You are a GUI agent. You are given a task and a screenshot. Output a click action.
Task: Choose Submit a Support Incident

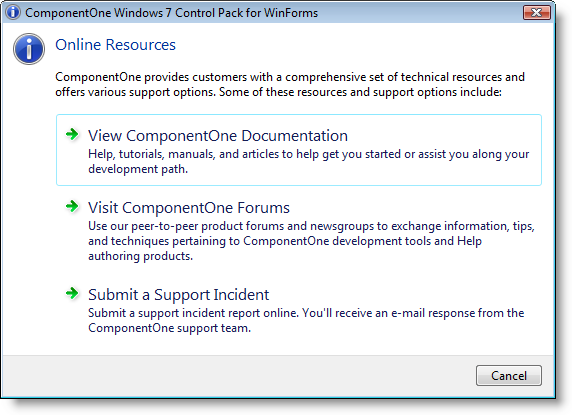pos(179,295)
